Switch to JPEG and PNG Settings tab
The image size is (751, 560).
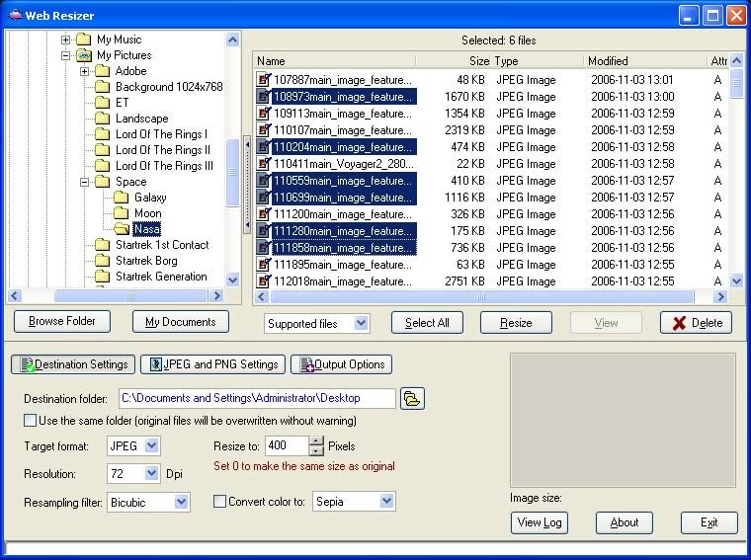(x=212, y=364)
